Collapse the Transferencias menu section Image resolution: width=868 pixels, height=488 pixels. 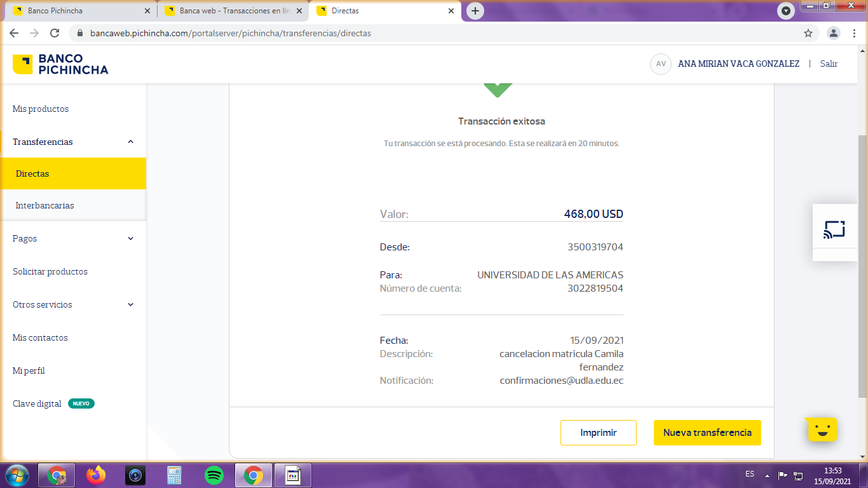click(x=130, y=142)
